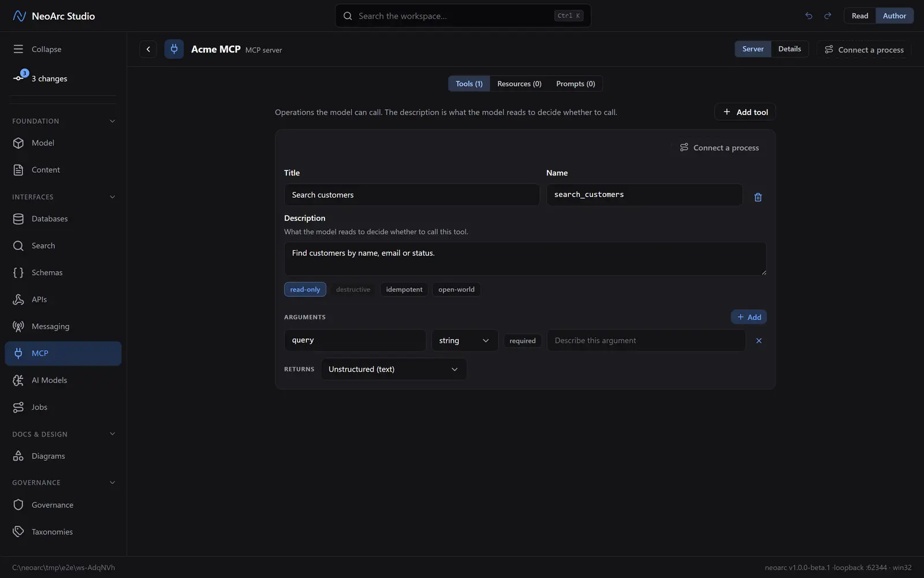924x578 pixels.
Task: Click the undo arrow icon
Action: tap(808, 16)
